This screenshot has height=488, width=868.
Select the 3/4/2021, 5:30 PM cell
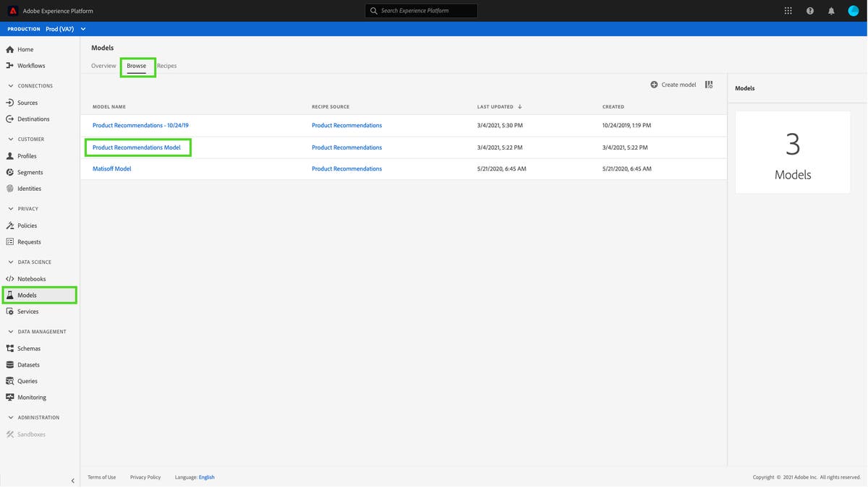tap(500, 126)
